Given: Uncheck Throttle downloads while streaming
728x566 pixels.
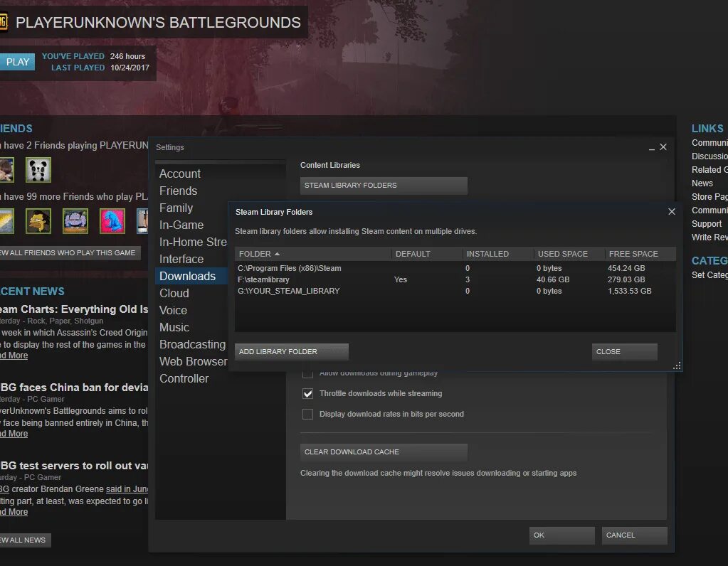Looking at the screenshot, I should [x=307, y=393].
